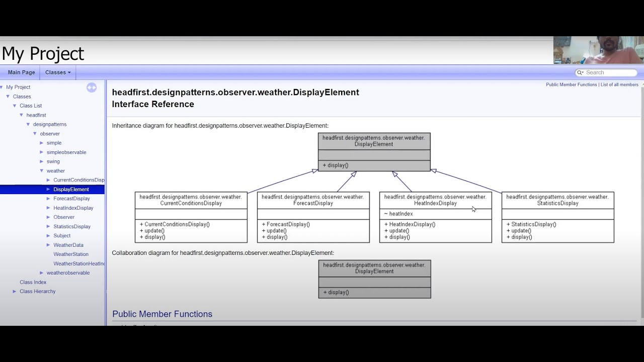Open Class List in sidebar
Screen dimensions: 644x362
[31, 106]
